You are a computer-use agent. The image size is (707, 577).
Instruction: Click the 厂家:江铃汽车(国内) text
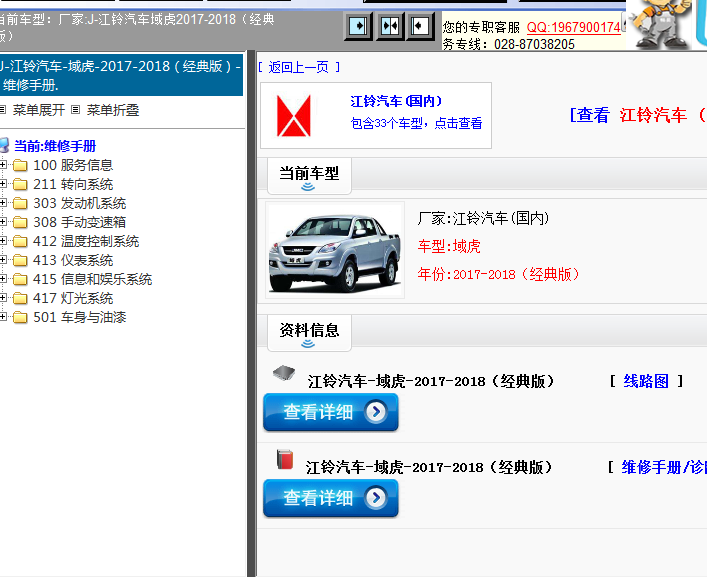(x=483, y=218)
